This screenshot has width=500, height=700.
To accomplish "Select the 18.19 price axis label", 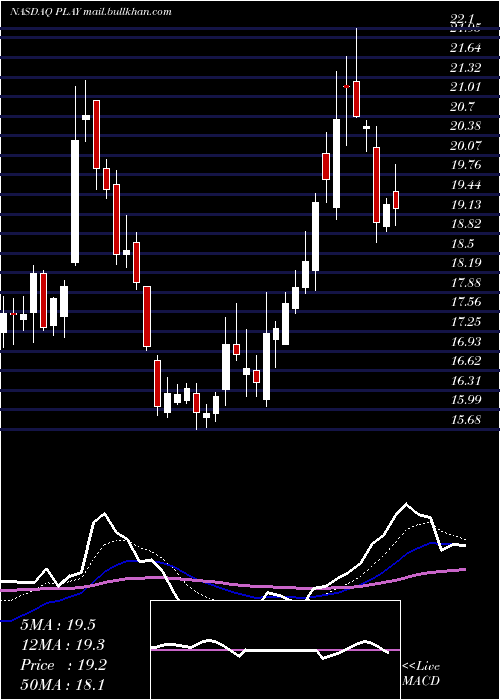I will pos(466,262).
